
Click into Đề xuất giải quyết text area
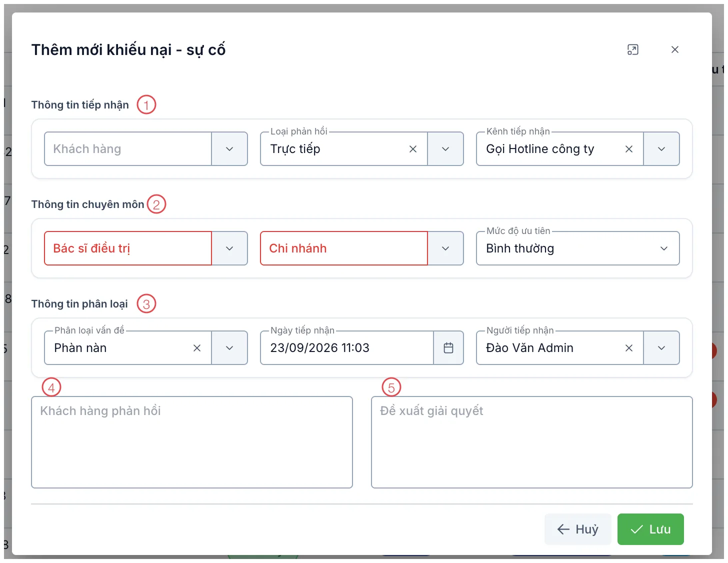click(532, 442)
